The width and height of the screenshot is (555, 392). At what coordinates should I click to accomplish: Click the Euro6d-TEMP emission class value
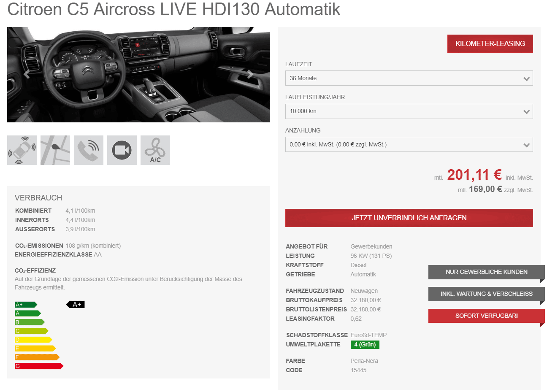(368, 335)
